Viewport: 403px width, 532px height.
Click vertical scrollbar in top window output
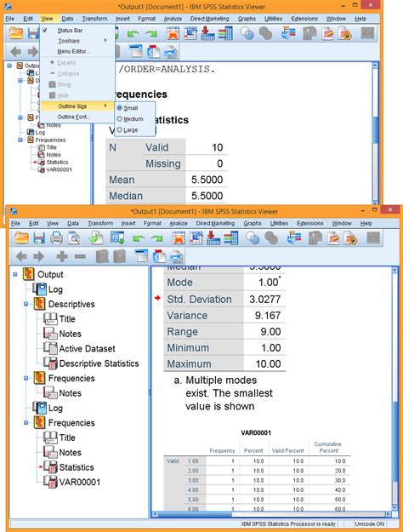(x=375, y=132)
